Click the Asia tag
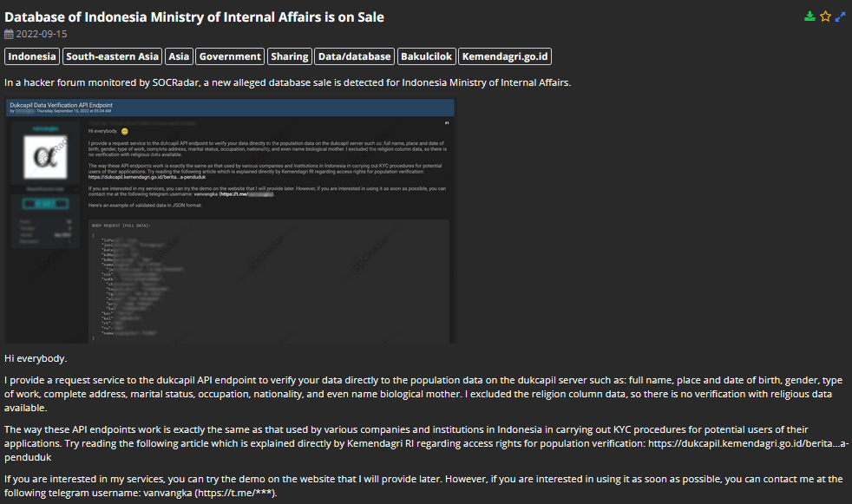Screen dimensions: 852x504 pyautogui.click(x=179, y=56)
